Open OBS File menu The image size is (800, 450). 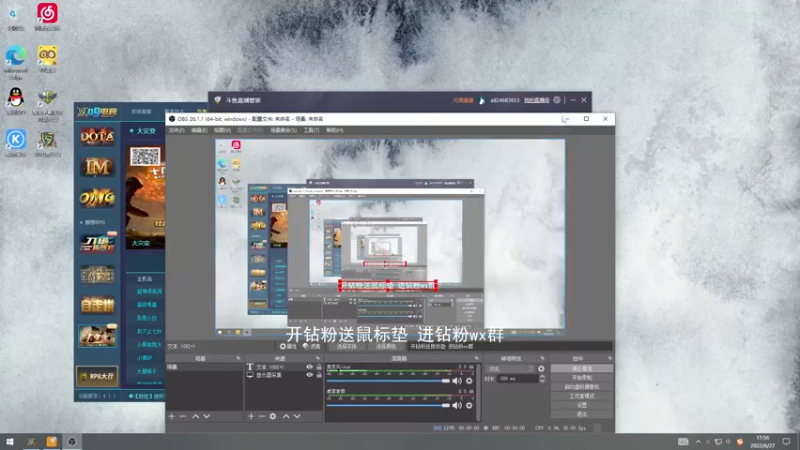pyautogui.click(x=177, y=131)
